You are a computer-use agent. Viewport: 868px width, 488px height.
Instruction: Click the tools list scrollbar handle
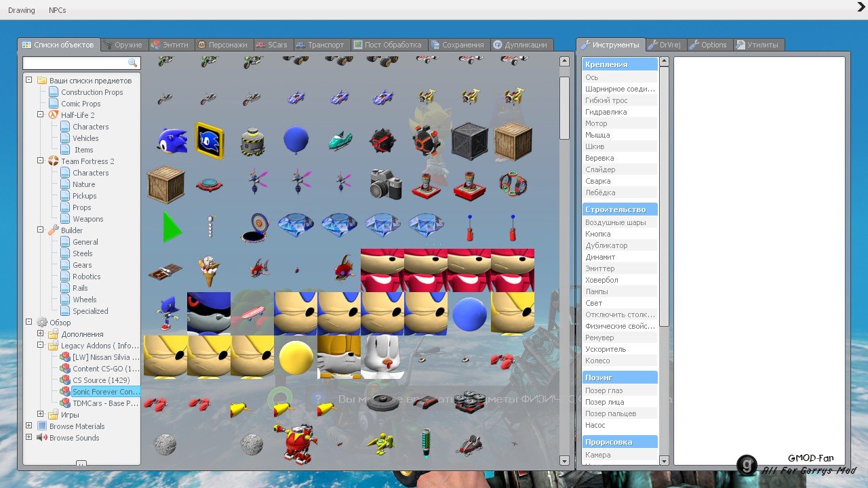pos(664,195)
